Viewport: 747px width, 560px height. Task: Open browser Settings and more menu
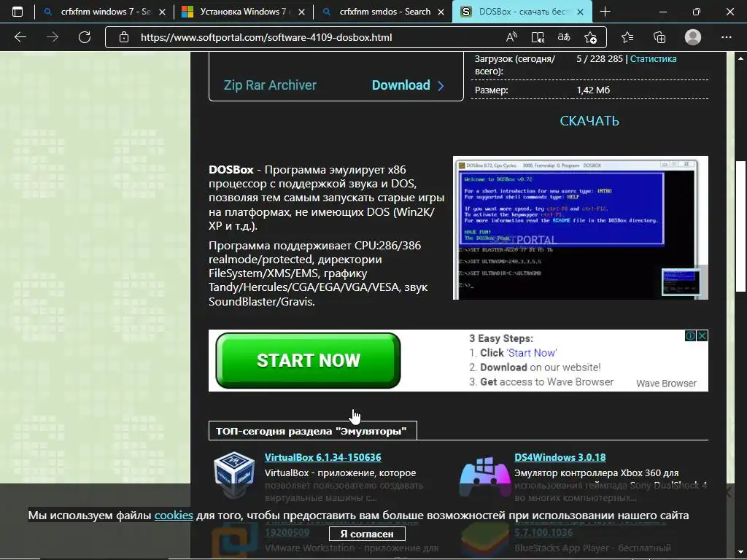point(726,37)
